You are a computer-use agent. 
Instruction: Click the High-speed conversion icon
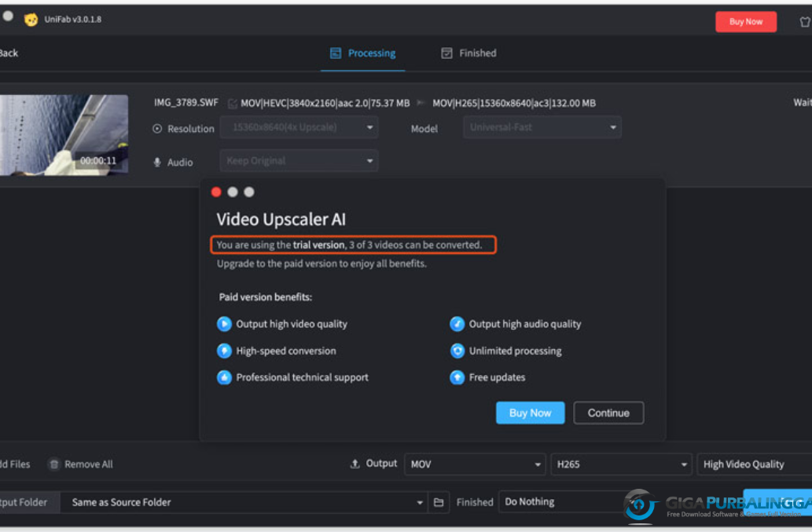click(x=224, y=351)
